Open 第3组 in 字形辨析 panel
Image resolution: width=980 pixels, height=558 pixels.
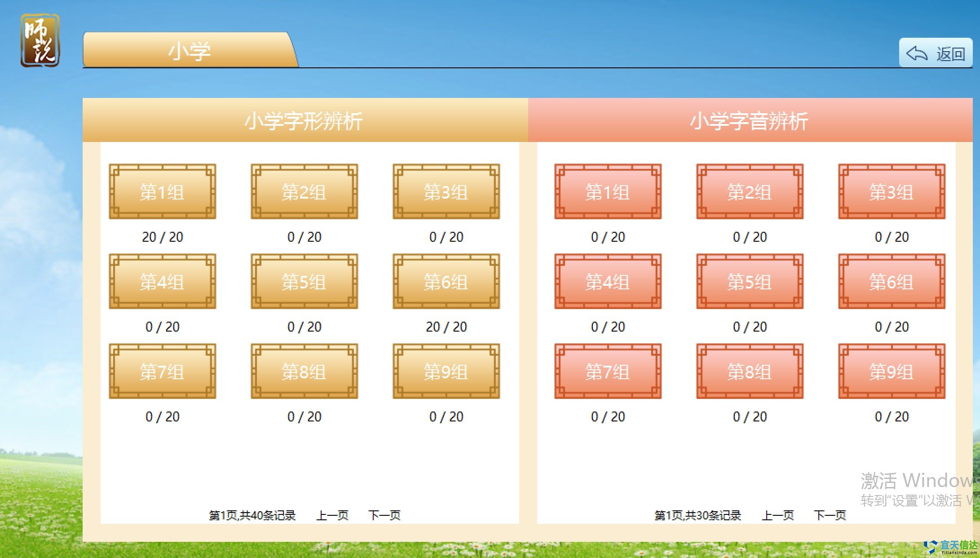(446, 192)
